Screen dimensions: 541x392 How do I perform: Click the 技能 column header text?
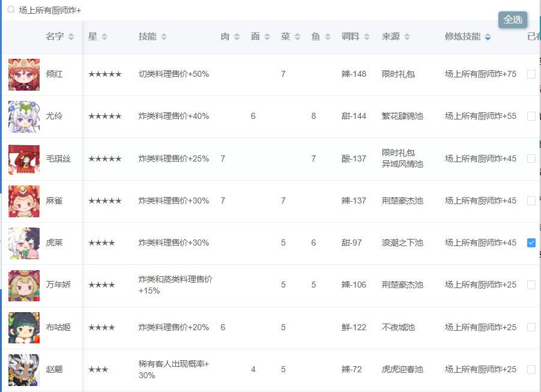pos(147,37)
